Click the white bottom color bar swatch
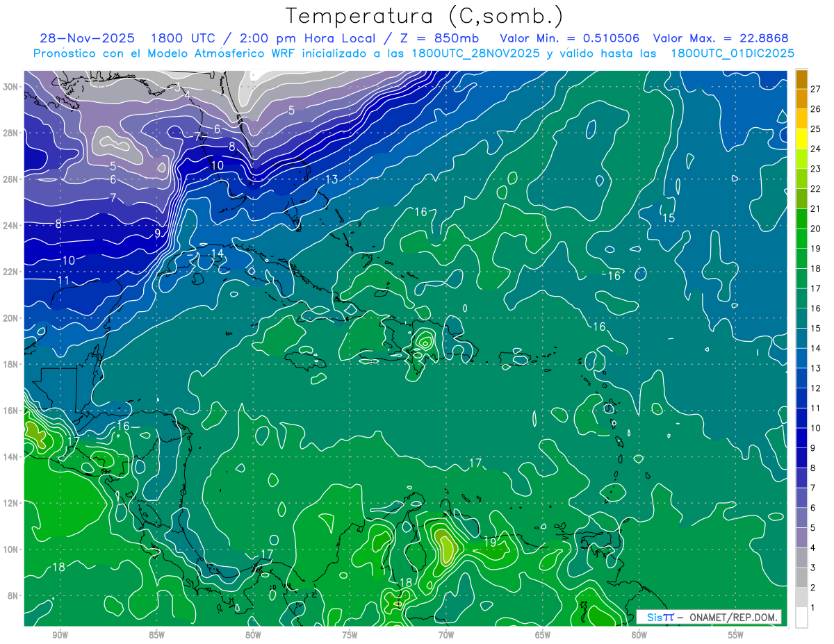This screenshot has width=834, height=644. [x=801, y=618]
